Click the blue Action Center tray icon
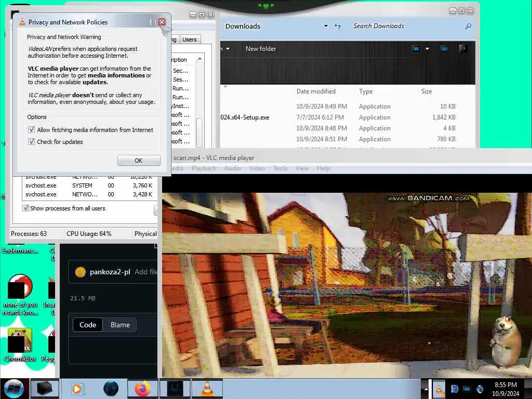This screenshot has height=399, width=532. (x=454, y=389)
